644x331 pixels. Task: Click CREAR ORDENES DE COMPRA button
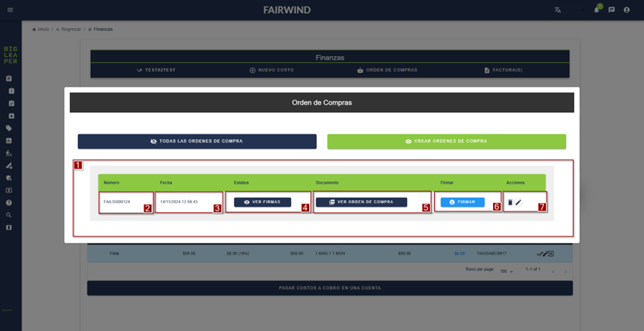pos(446,141)
